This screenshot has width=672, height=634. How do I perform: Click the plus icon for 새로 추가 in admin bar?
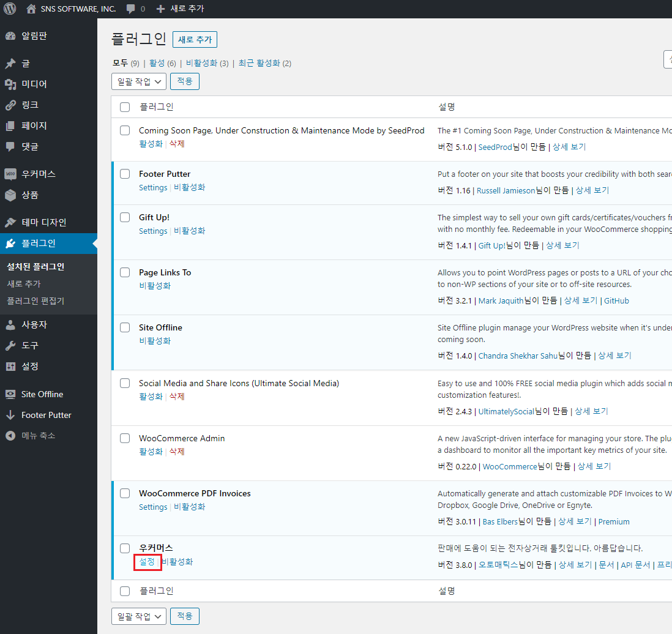coord(160,9)
